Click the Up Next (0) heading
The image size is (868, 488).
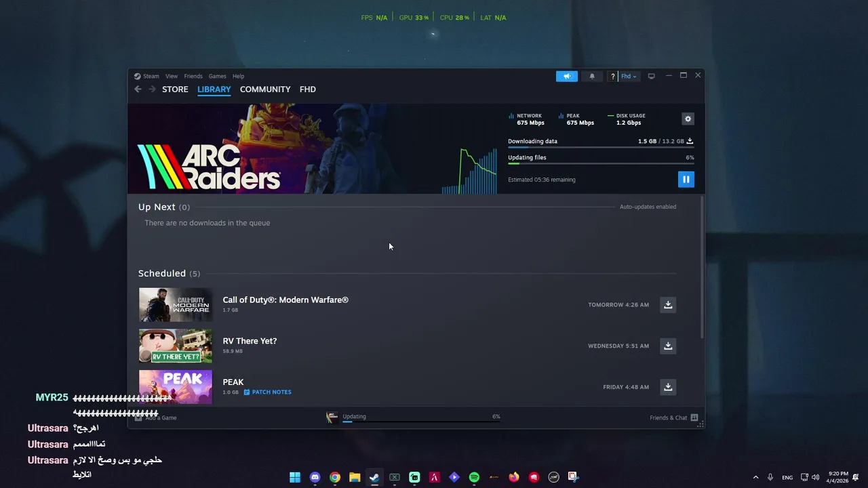[164, 207]
